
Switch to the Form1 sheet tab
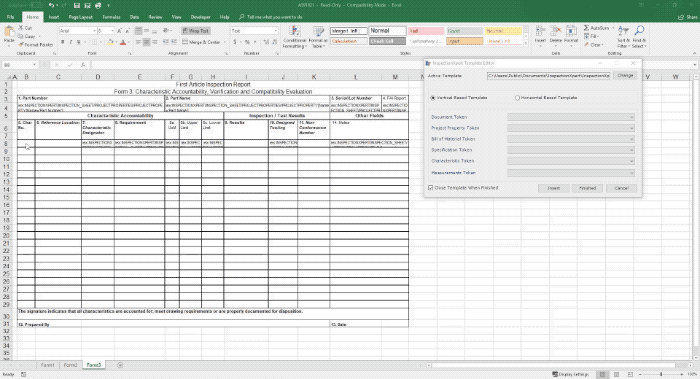pos(47,365)
